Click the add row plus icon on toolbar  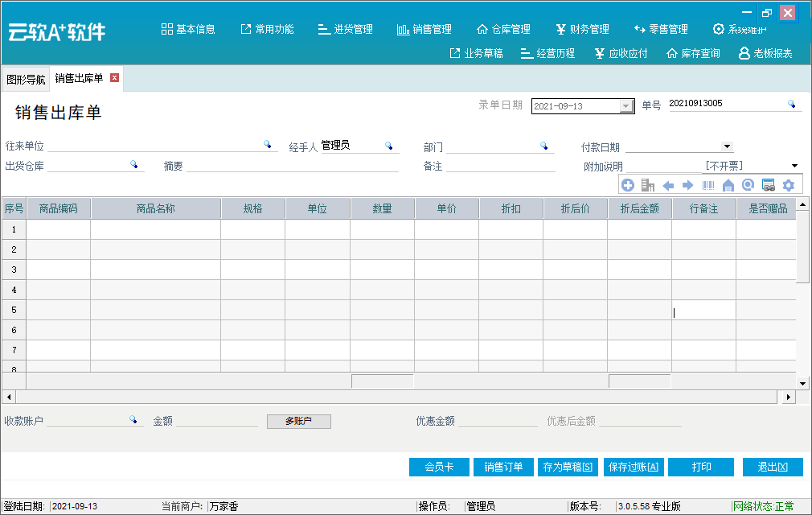[628, 185]
